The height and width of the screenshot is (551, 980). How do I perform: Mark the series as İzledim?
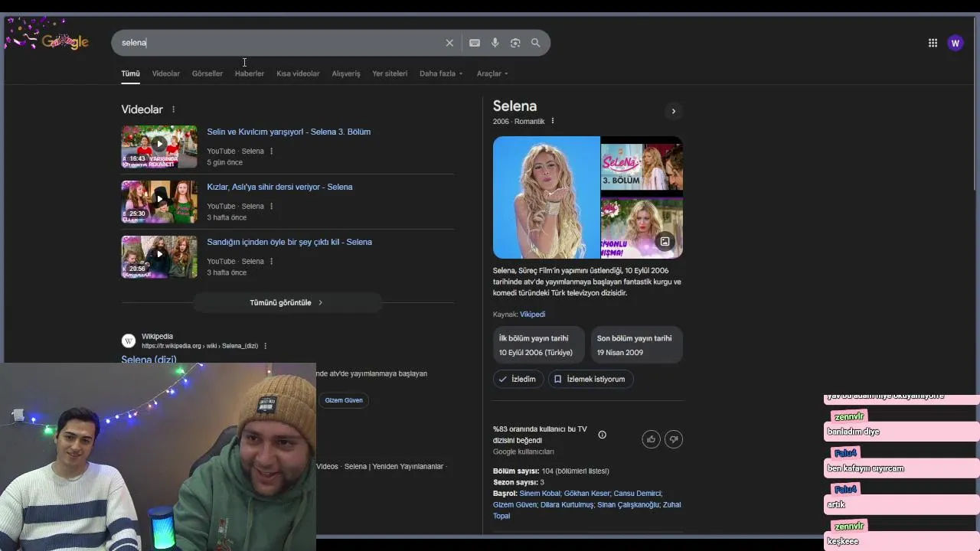tap(518, 379)
